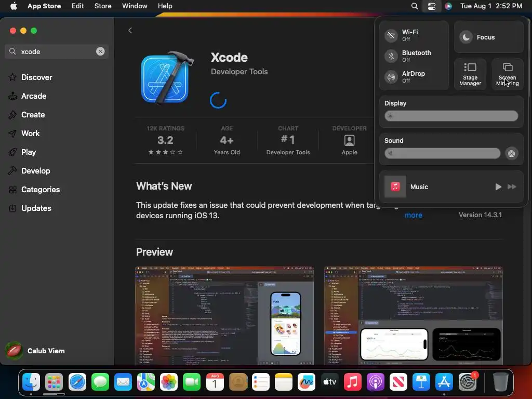Launch Safari from the Dock
532x399 pixels.
click(x=77, y=382)
